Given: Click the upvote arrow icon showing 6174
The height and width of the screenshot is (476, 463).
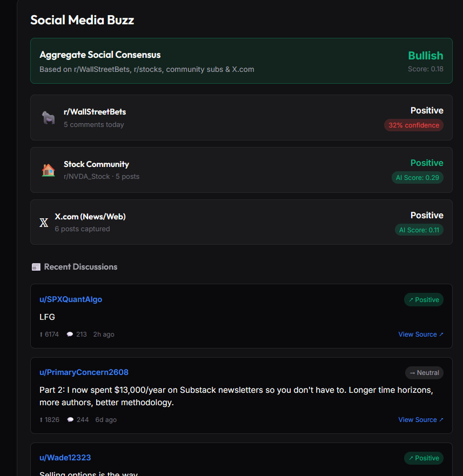Looking at the screenshot, I should pos(42,334).
